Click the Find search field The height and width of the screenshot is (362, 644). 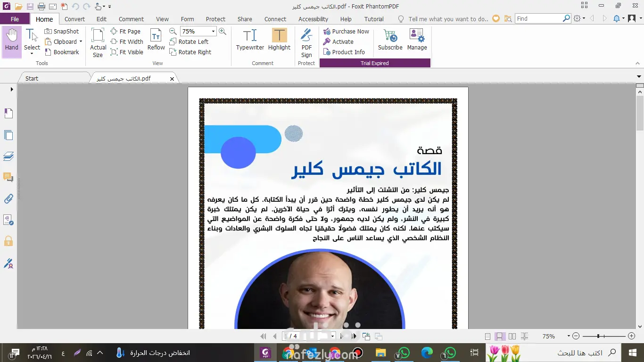point(538,19)
